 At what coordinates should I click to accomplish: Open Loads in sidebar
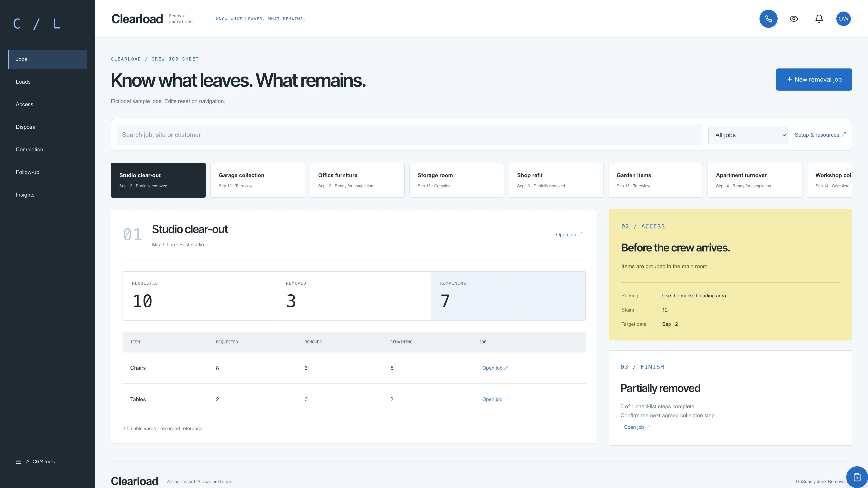[47, 82]
